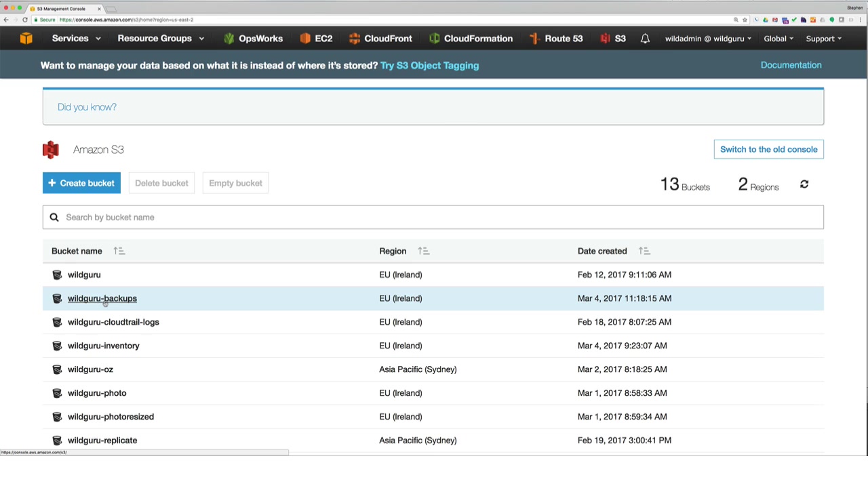Click the Date created column header
Image resolution: width=868 pixels, height=488 pixels.
[602, 251]
